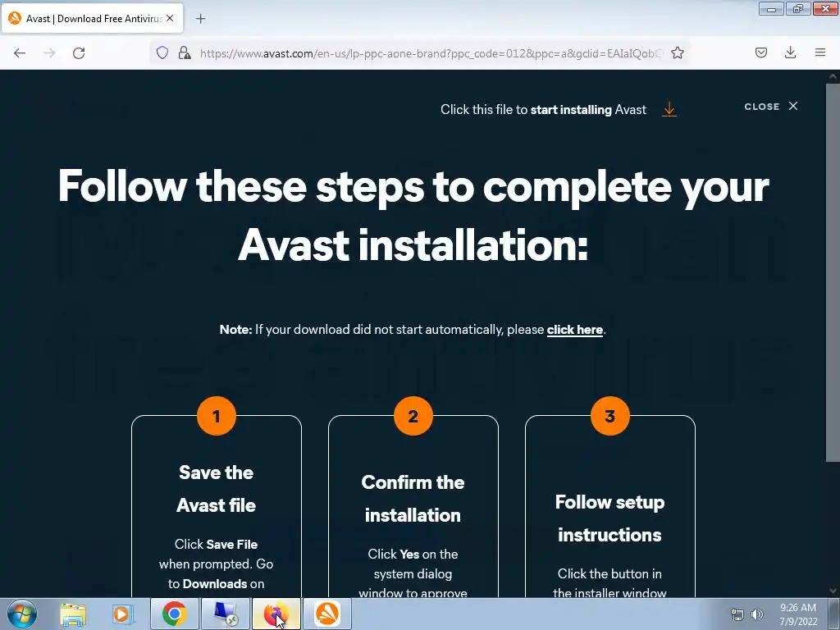Click the taskbar clock showing 9:26 AM

(798, 614)
